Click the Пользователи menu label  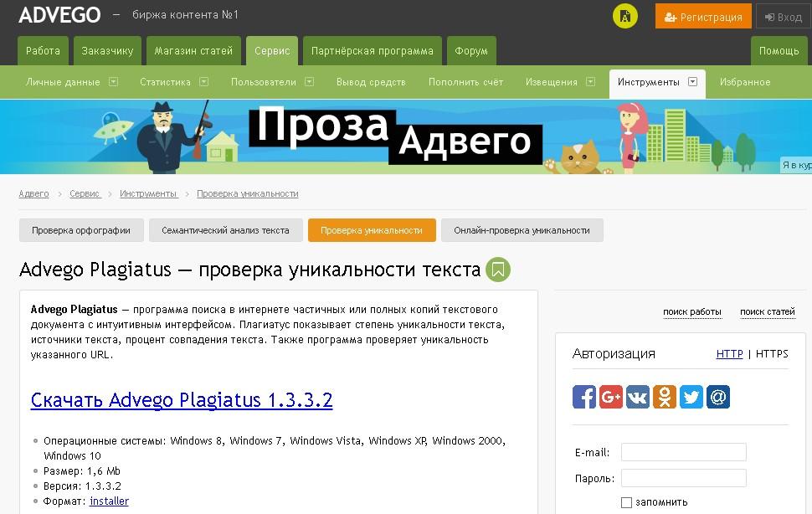tap(264, 82)
